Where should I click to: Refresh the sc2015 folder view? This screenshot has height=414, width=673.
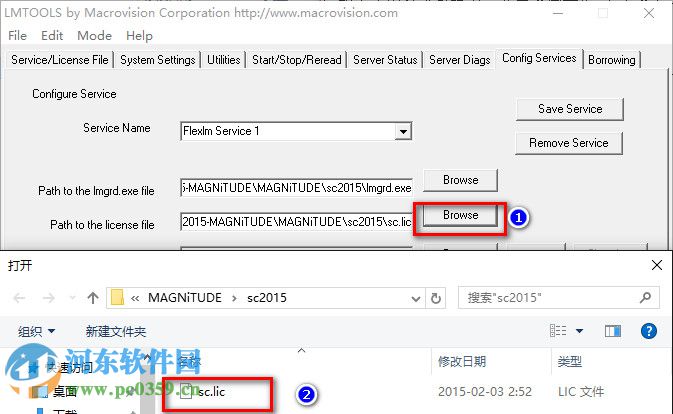pos(436,298)
